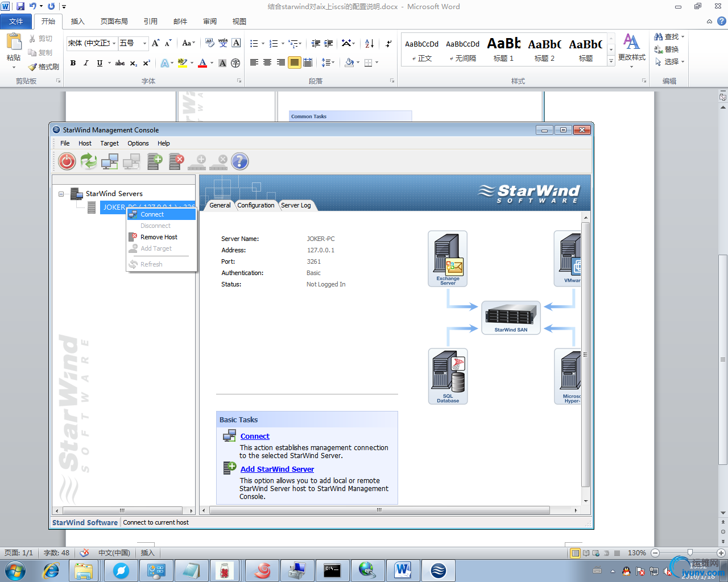728x582 pixels.
Task: Click the Command Prompt taskbar icon
Action: (x=332, y=570)
